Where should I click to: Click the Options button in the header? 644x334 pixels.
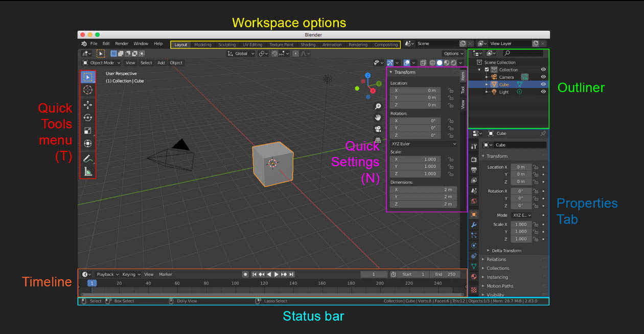click(453, 53)
